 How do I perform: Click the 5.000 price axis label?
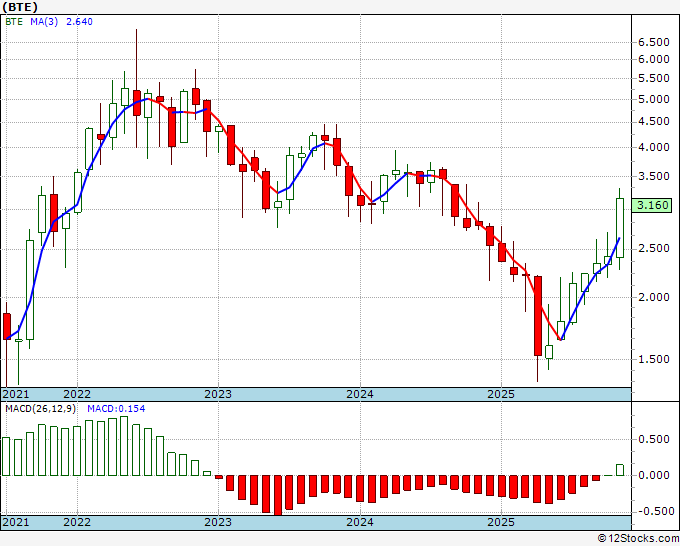coord(654,99)
